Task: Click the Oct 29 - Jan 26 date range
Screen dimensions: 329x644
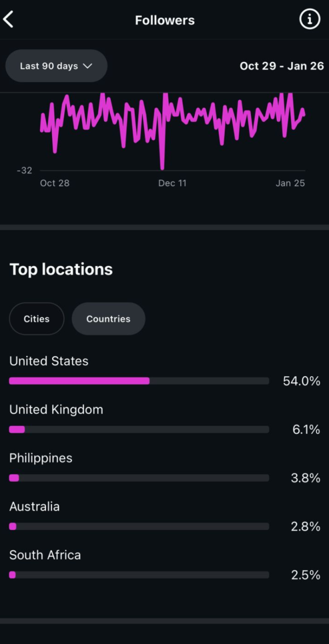Action: pos(282,66)
